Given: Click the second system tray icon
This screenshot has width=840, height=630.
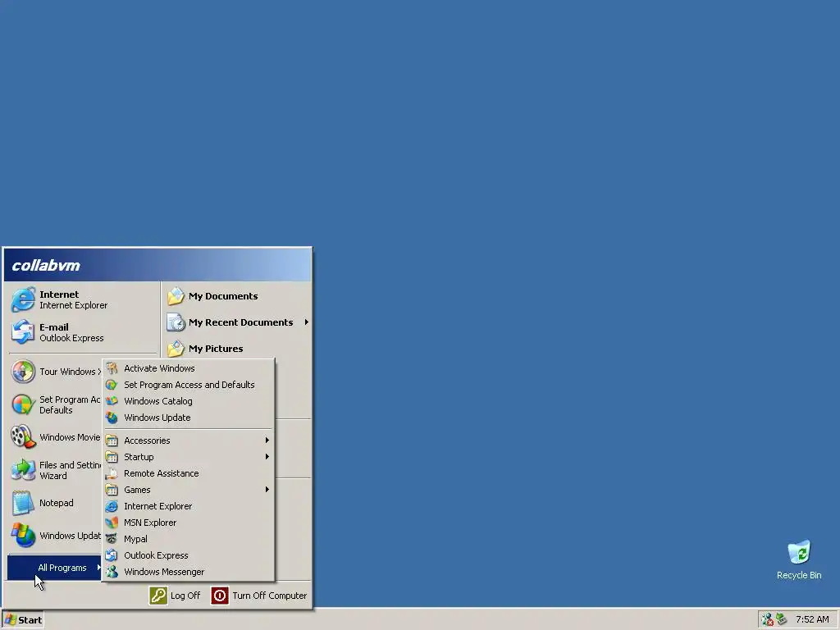Looking at the screenshot, I should click(x=782, y=619).
